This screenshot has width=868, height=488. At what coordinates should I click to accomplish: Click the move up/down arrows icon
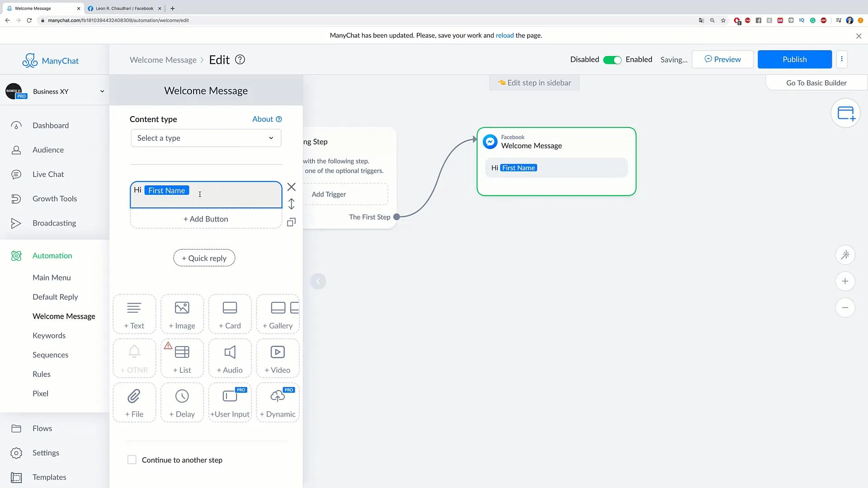click(292, 204)
